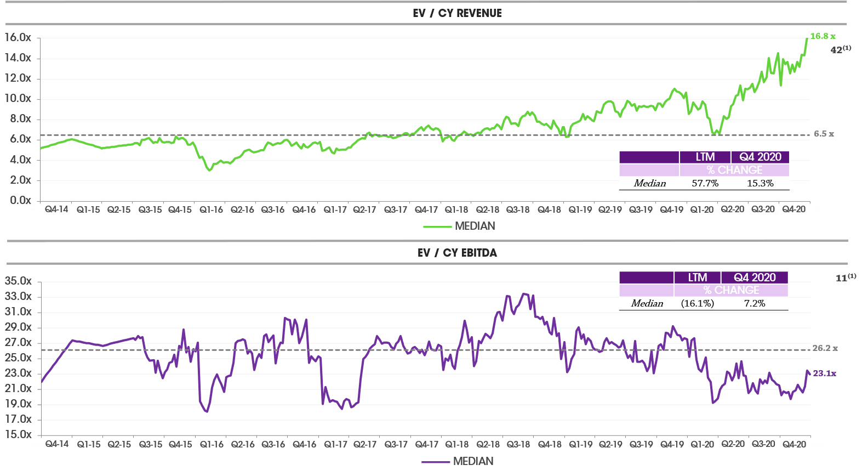Select the green 16.8 x end label
The image size is (868, 476).
click(823, 36)
